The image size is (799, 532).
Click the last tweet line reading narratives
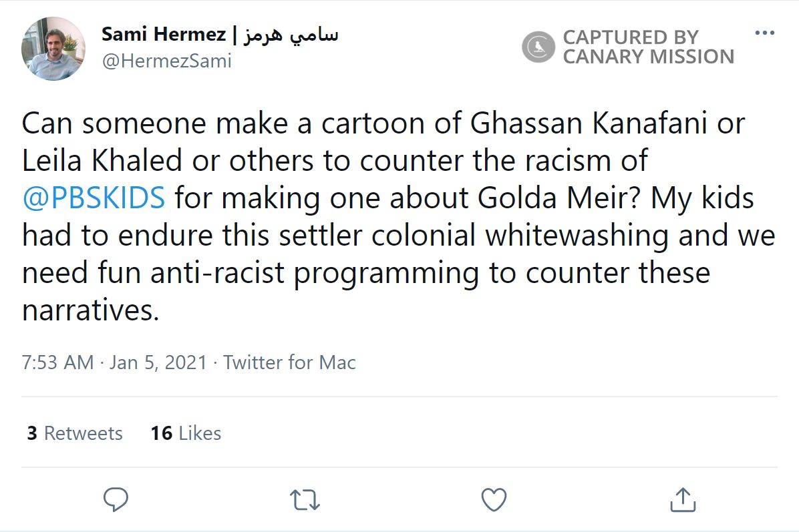coord(91,310)
